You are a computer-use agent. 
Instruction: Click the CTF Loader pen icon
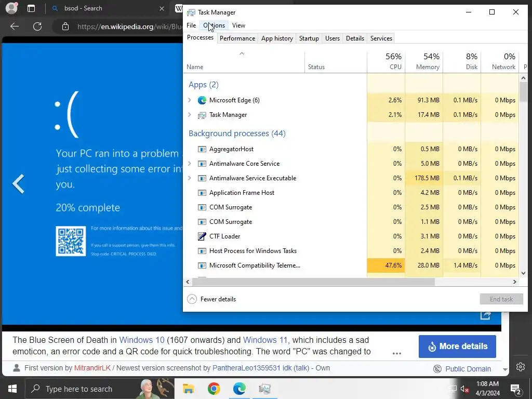pos(202,236)
